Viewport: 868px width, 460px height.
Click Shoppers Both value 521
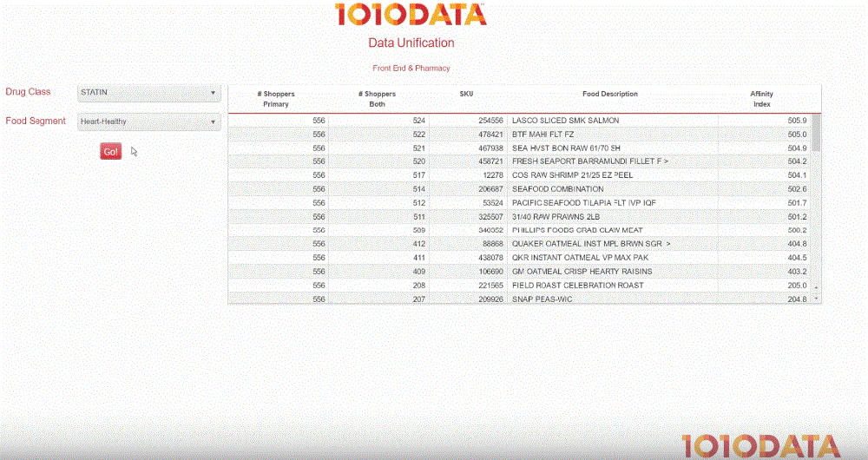419,148
